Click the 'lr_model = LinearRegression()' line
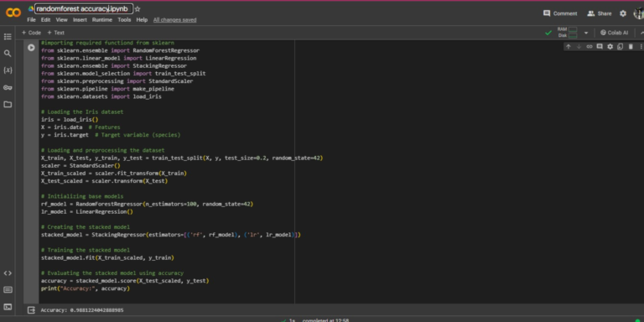 (87, 211)
